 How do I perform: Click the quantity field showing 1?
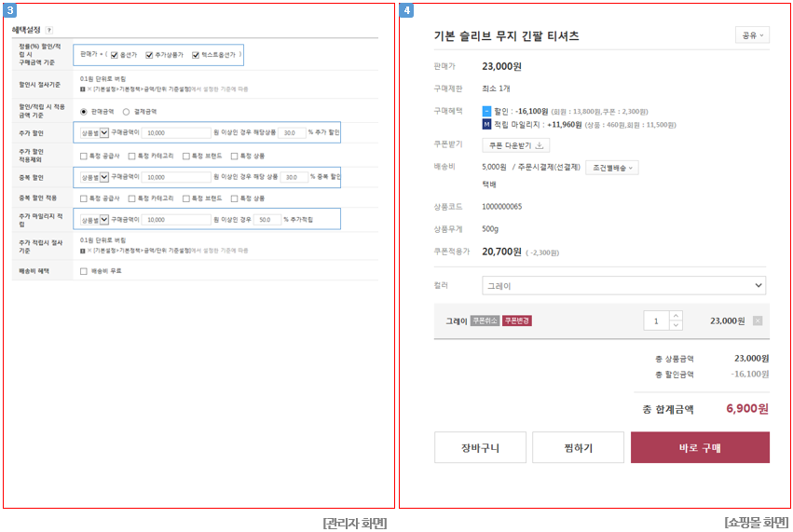coord(656,321)
